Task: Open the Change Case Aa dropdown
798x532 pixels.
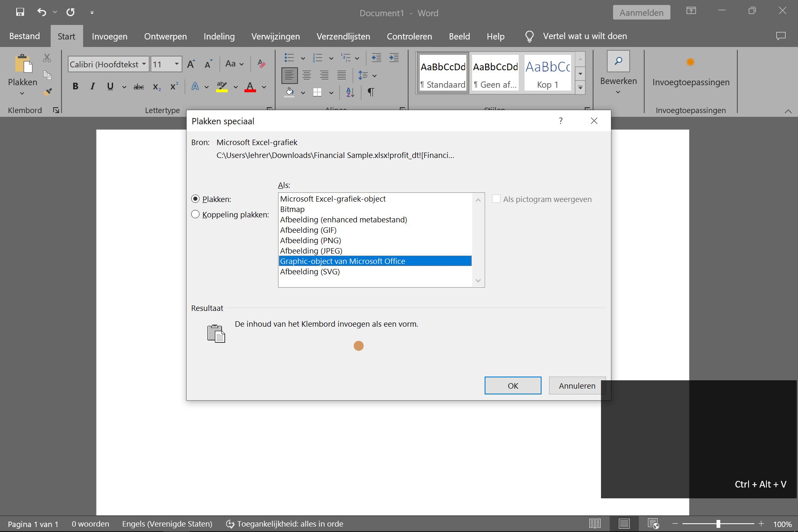Action: point(234,64)
